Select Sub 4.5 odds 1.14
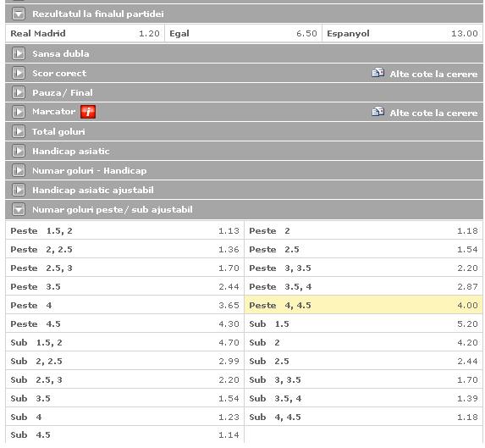485x448 pixels. (x=125, y=434)
